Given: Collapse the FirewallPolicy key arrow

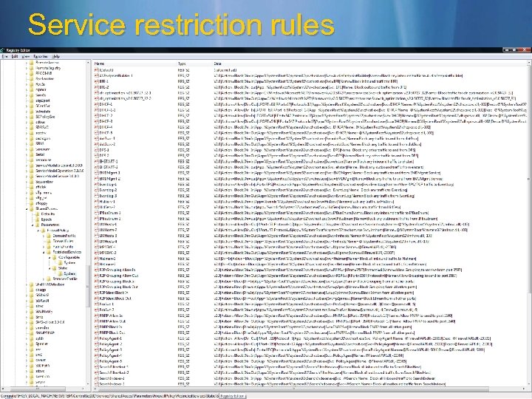Looking at the screenshot, I should pyautogui.click(x=38, y=231).
